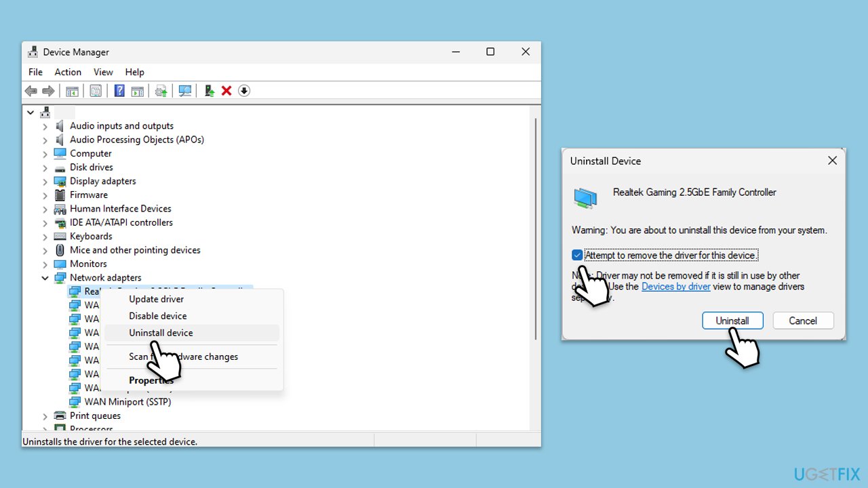The image size is (868, 488).
Task: Click Cancel in Uninstall Device dialog
Action: [x=803, y=321]
